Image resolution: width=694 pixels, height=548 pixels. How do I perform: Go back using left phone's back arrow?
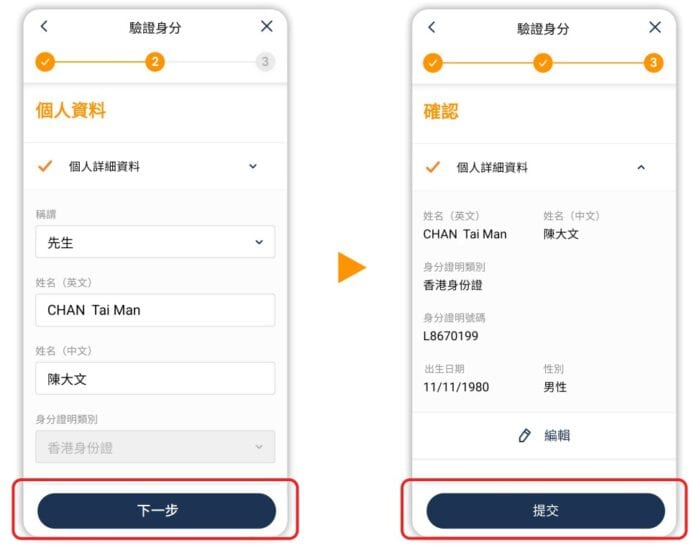tap(44, 26)
